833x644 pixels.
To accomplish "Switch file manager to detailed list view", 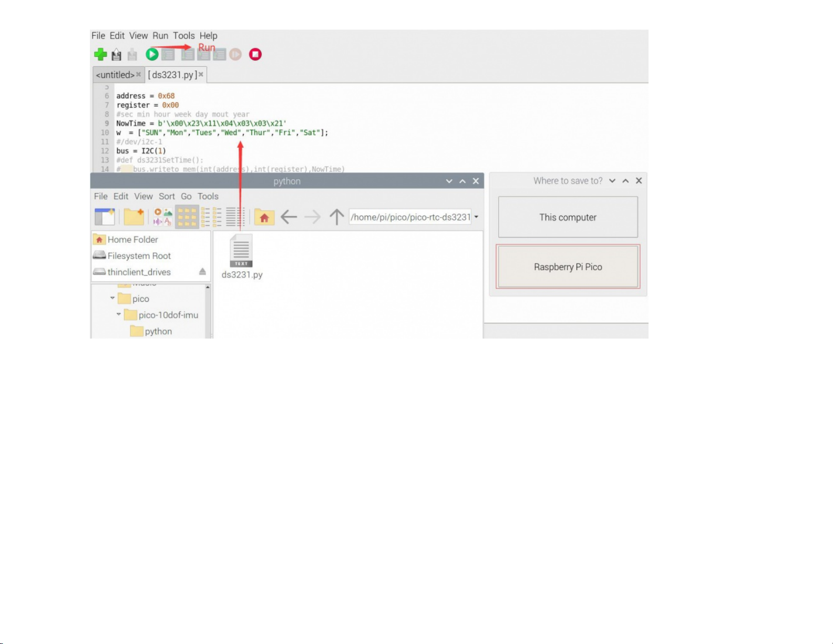I will click(x=235, y=217).
